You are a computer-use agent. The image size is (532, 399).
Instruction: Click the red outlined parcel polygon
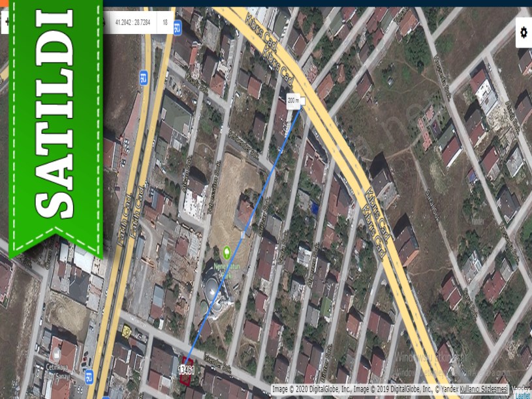187,361
